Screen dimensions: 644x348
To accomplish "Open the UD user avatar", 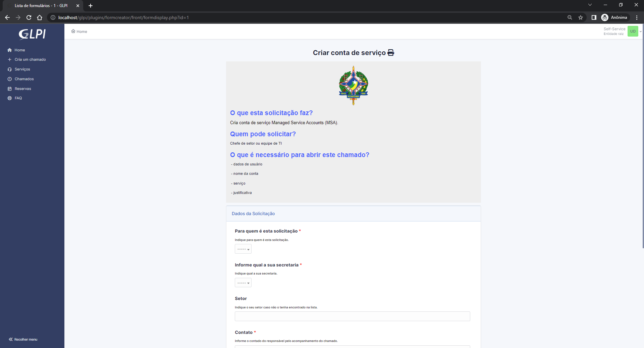I will (633, 31).
